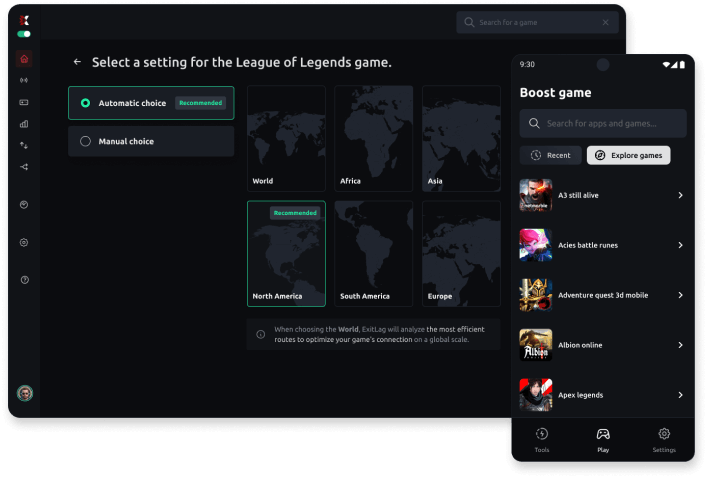The image size is (707, 478).
Task: Click the Recommended badge on Automatic choice
Action: (201, 103)
